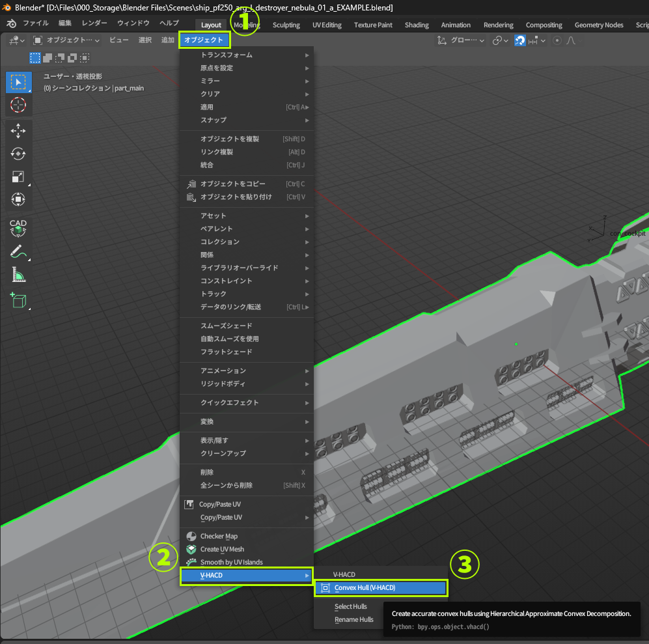Set selection mode to intersect
Image resolution: width=649 pixels, height=644 pixels.
(x=85, y=57)
